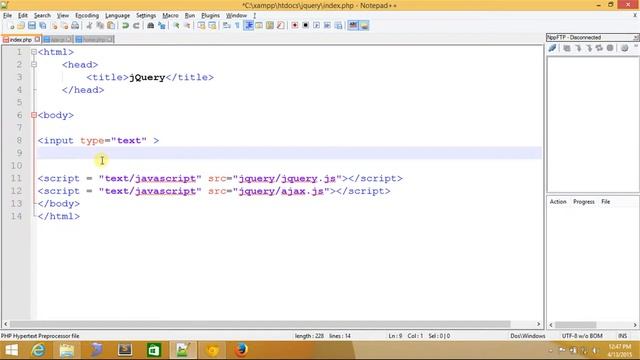Collapse the head fold on line 2
This screenshot has width=640, height=360.
[34, 64]
